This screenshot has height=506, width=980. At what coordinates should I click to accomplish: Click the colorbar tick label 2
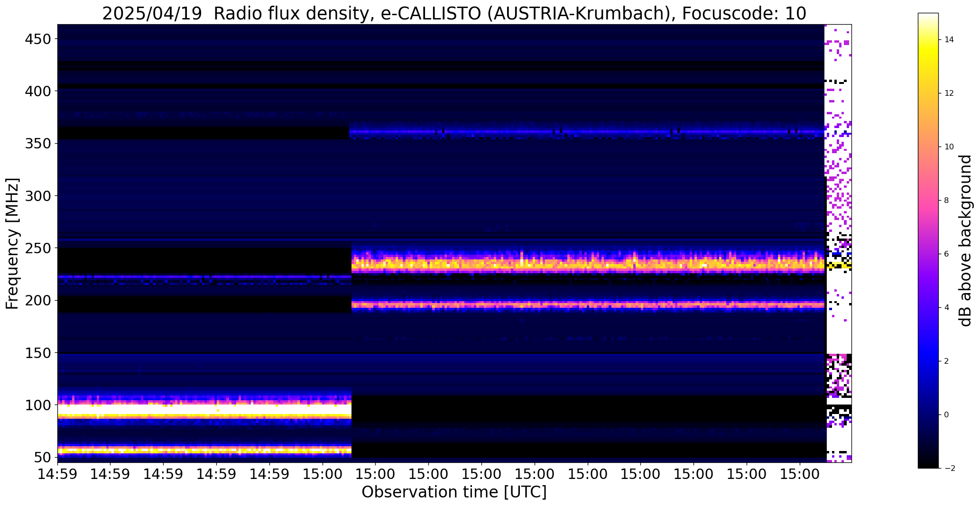pos(946,361)
